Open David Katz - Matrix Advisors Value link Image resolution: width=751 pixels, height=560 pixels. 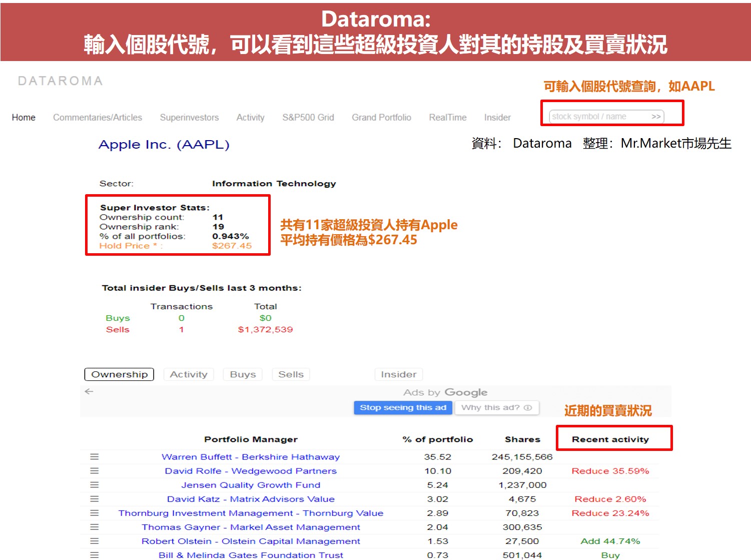(251, 499)
